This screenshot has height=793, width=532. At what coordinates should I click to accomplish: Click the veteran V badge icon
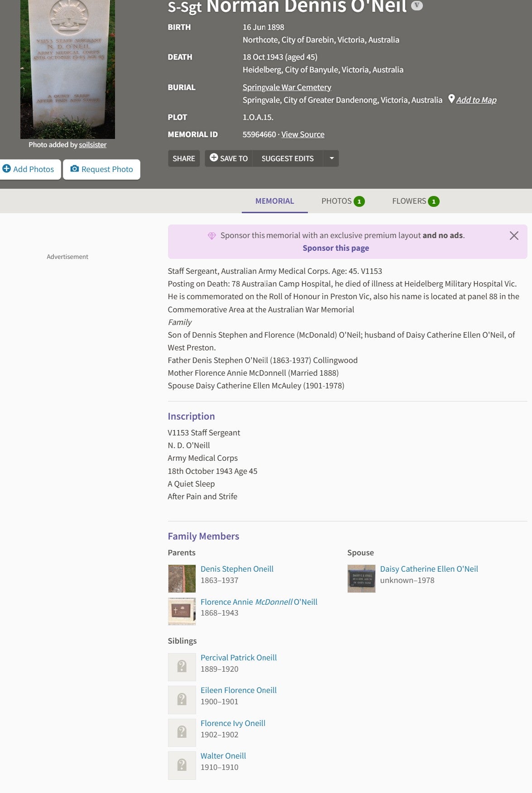coord(417,5)
